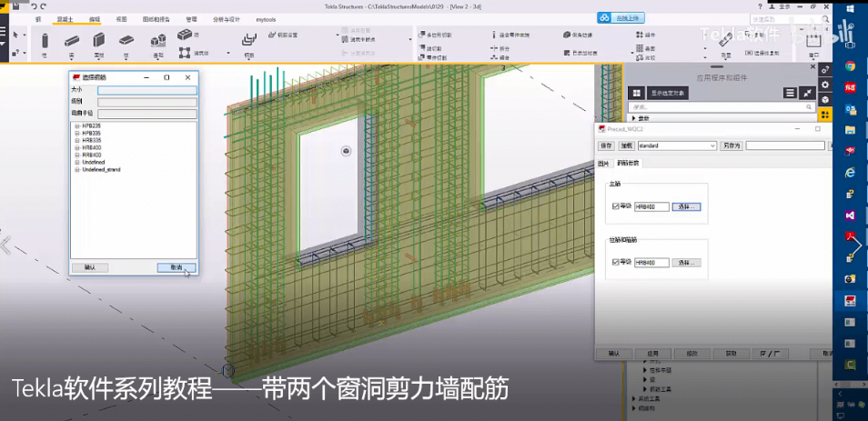Click the added material (已添加材质) icon
The width and height of the screenshot is (868, 421).
pos(567,53)
